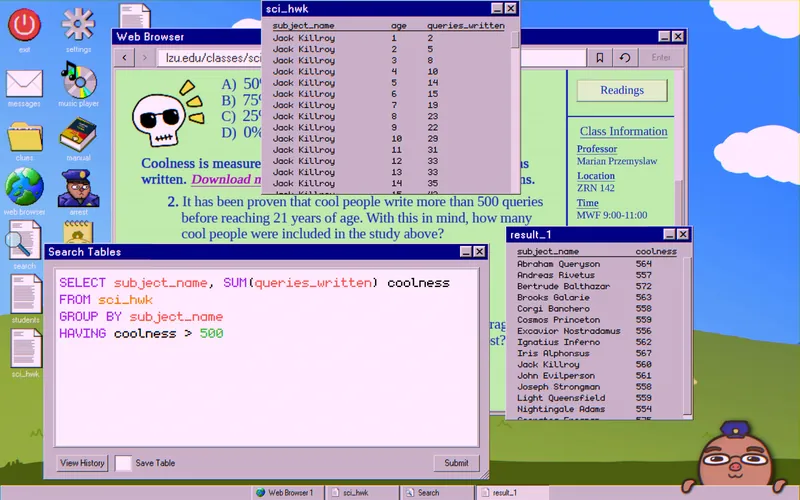Viewport: 800px width, 500px height.
Task: Click the browser forward arrow button
Action: [144, 58]
